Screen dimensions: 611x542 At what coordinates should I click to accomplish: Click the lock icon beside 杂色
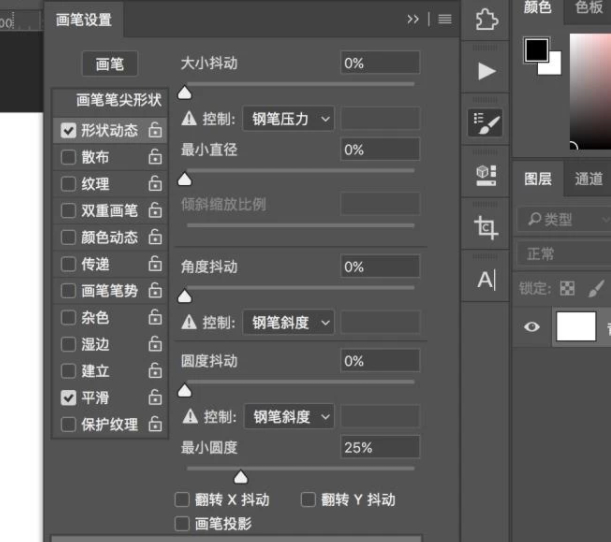click(x=155, y=317)
